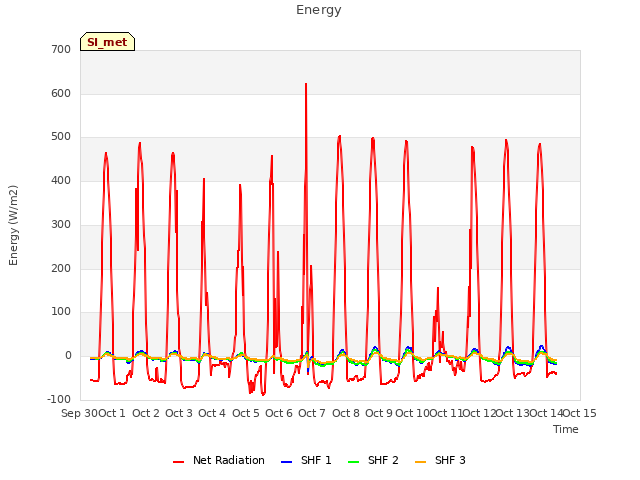This screenshot has height=480, width=640.
Task: Click the -100 y-axis tick label
Action: 59,399
